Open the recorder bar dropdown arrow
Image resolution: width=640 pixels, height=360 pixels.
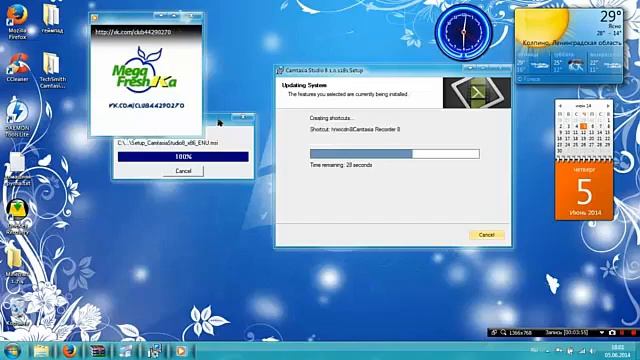click(x=602, y=333)
